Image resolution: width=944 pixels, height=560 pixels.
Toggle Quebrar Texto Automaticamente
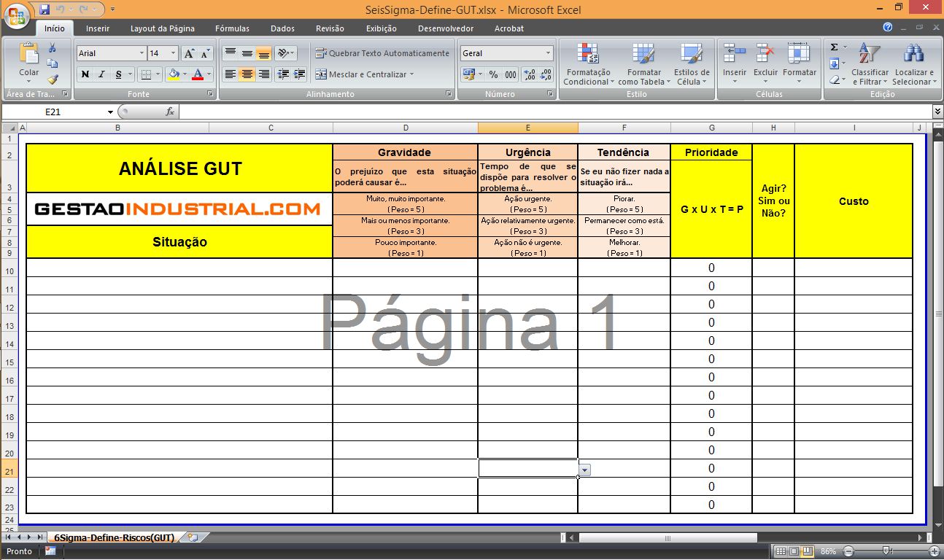[x=382, y=53]
